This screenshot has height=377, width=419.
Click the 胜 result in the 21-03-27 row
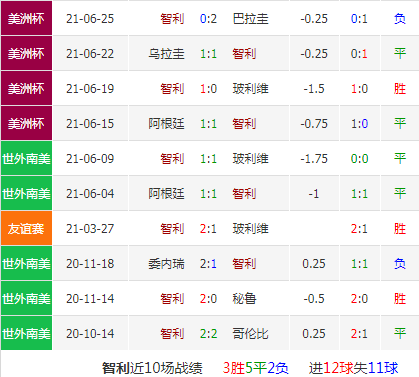point(400,229)
